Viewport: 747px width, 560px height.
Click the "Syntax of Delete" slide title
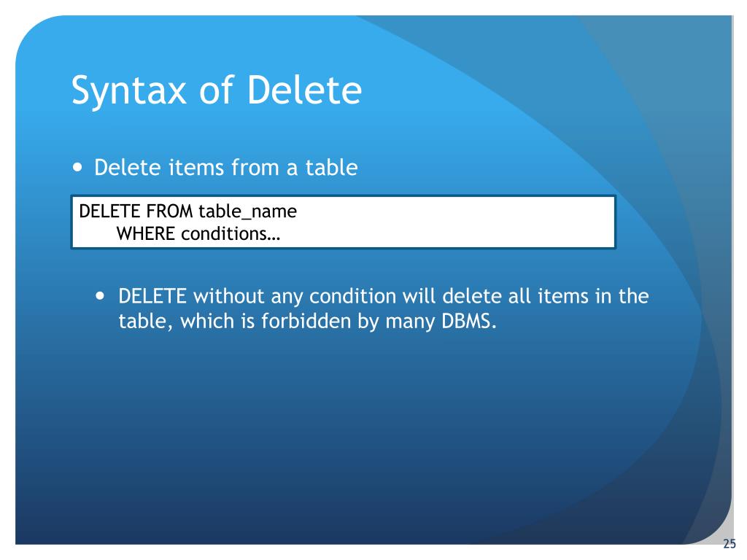pyautogui.click(x=217, y=90)
